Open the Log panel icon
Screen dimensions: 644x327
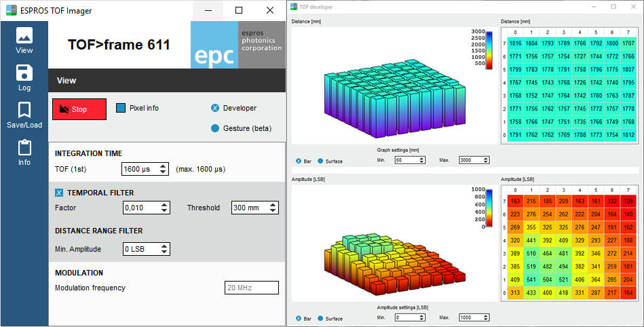point(24,77)
